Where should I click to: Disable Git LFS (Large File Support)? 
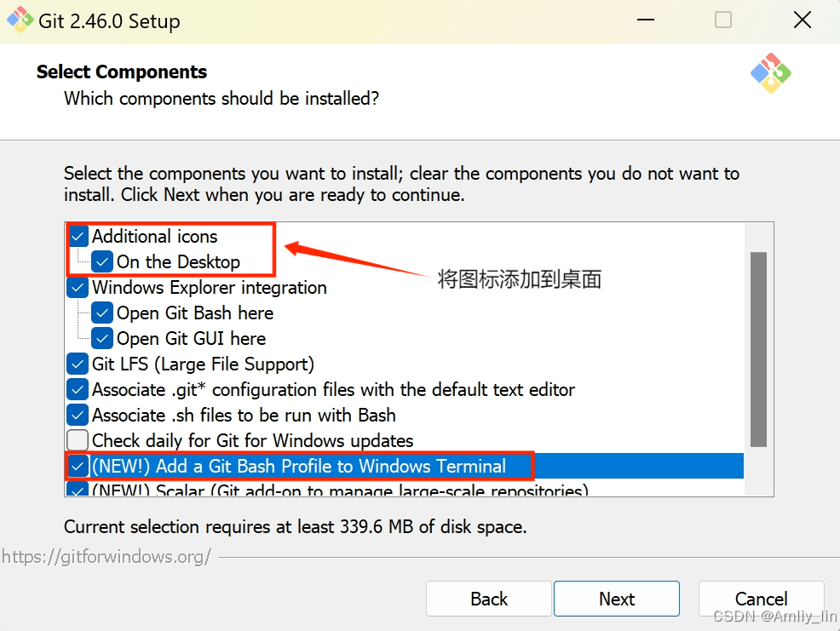pyautogui.click(x=78, y=364)
